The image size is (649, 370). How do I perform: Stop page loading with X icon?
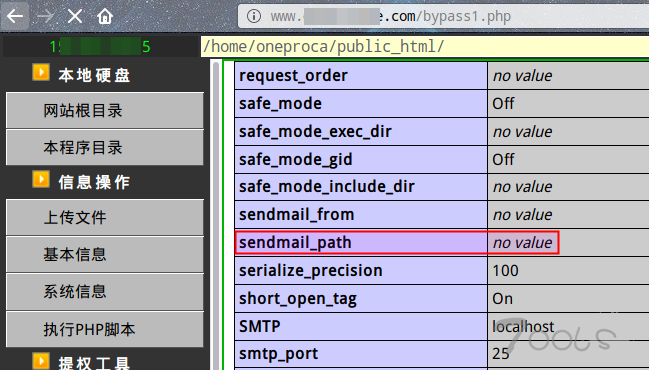coord(75,17)
